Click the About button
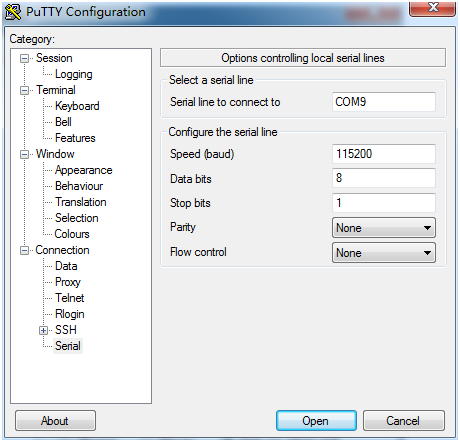Screen dimensions: 460x442 tap(55, 421)
